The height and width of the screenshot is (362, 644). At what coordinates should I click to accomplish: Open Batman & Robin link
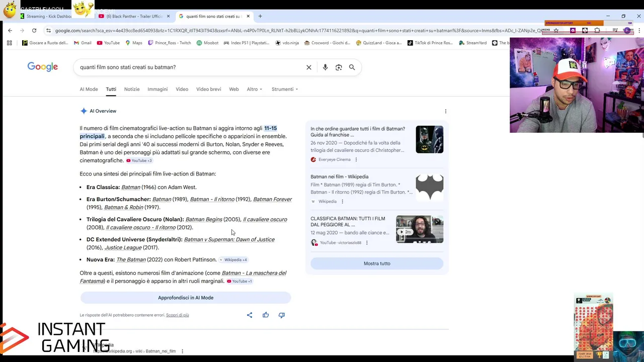(124, 207)
